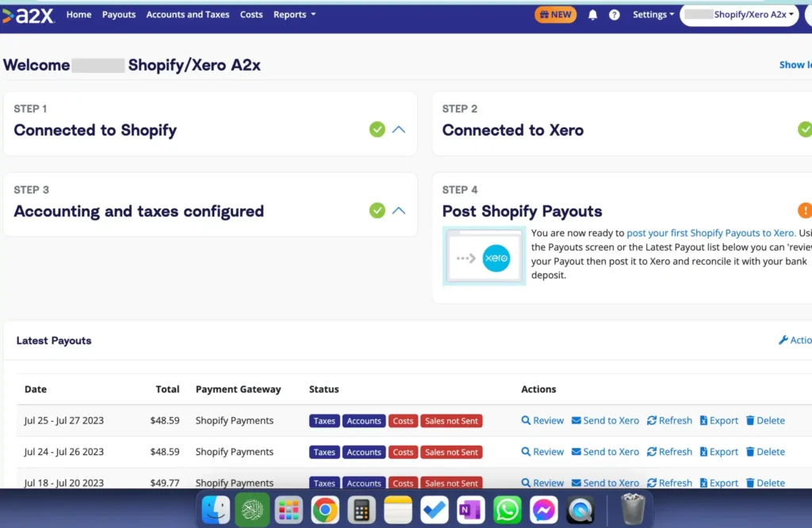
Task: Export the Jul 25 - Jul 27 payout
Action: pyautogui.click(x=718, y=420)
